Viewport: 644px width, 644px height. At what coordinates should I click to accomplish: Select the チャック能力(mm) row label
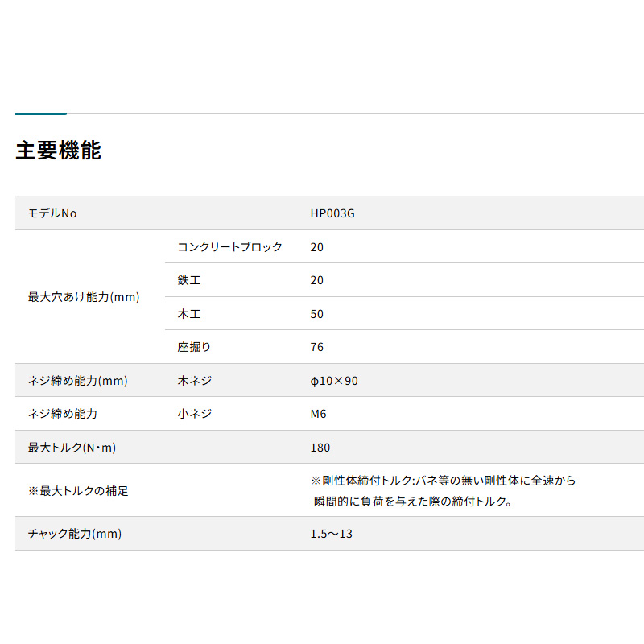coord(75,534)
